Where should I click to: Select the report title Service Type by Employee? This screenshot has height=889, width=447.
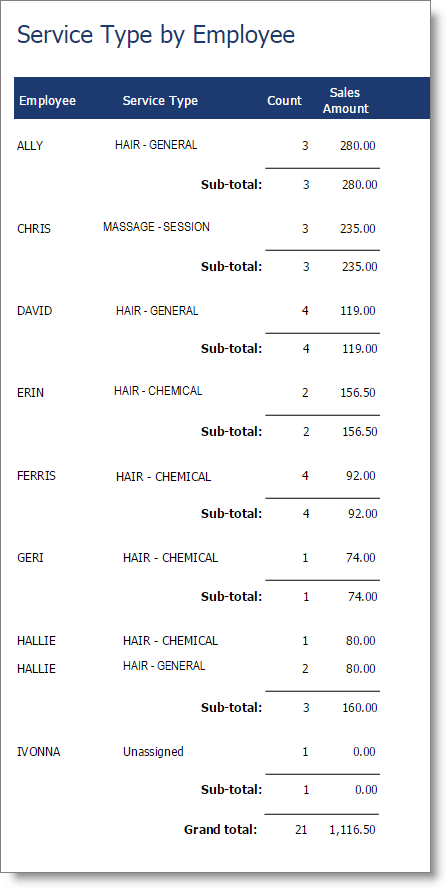pos(156,35)
